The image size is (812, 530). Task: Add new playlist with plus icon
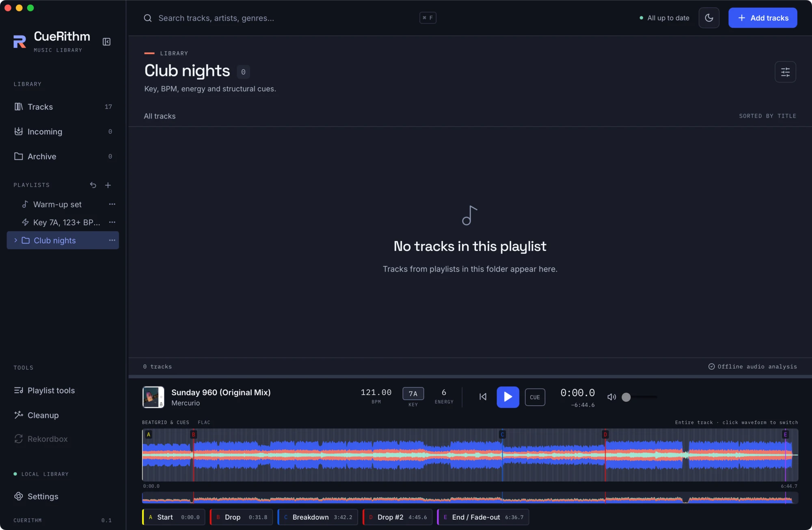(108, 185)
